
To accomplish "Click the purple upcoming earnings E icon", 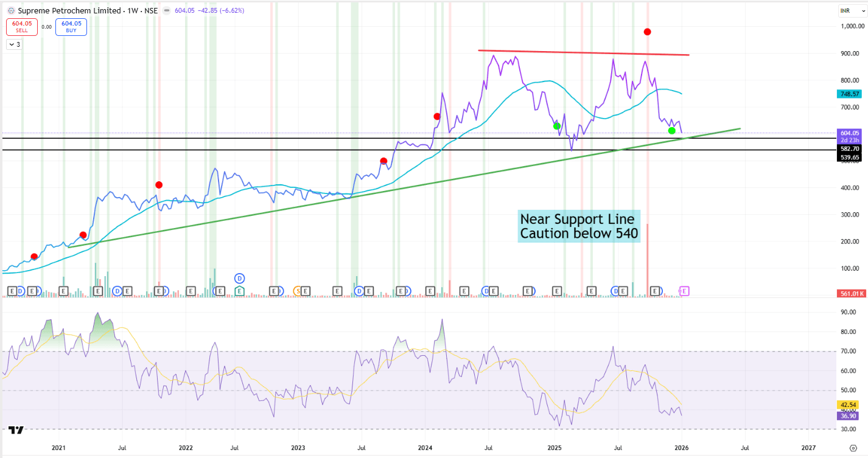I will coord(684,291).
